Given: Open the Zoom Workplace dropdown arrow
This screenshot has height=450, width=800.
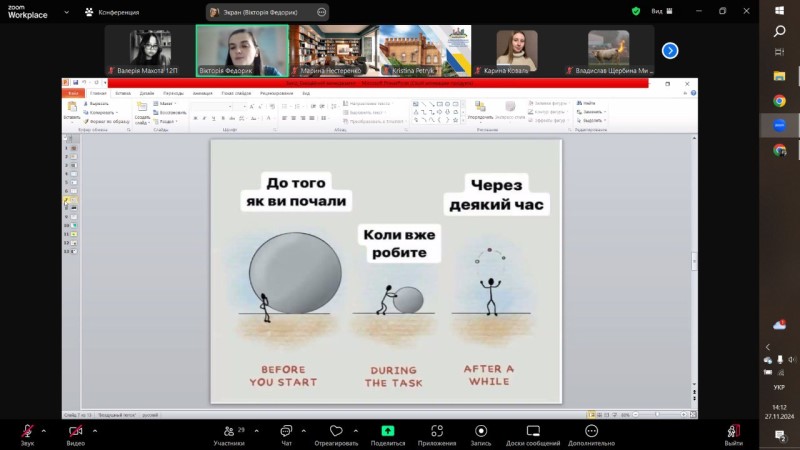Looking at the screenshot, I should click(x=66, y=12).
